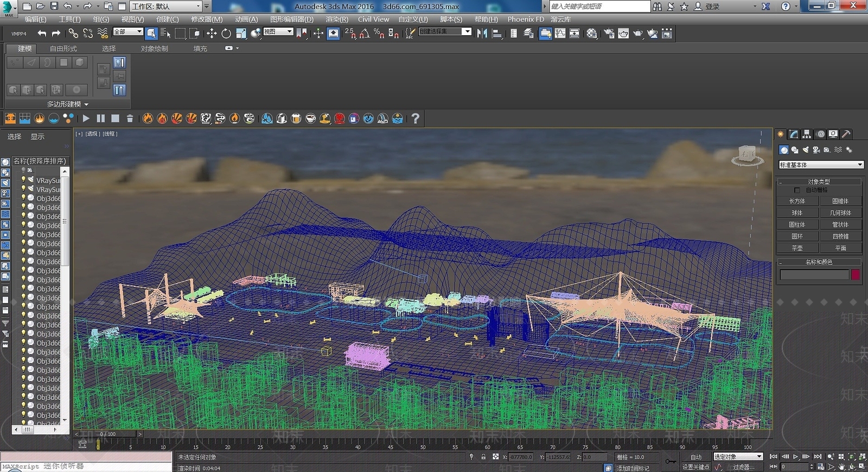
Task: Create a 茶壶 teapot primitive
Action: (797, 248)
